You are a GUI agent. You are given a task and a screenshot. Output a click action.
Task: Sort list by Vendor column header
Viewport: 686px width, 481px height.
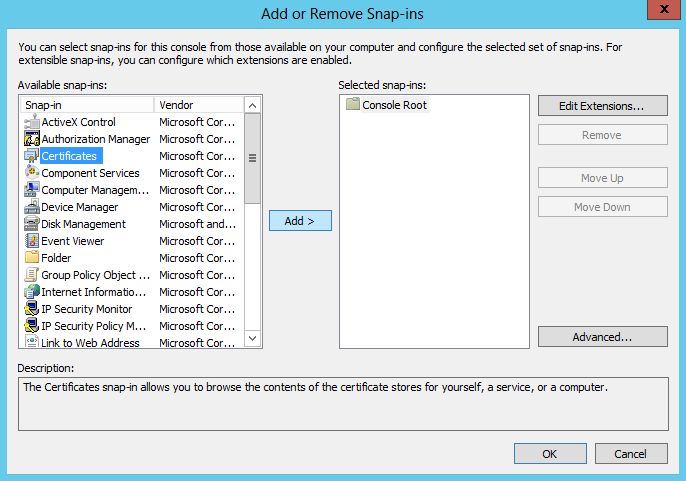(198, 105)
